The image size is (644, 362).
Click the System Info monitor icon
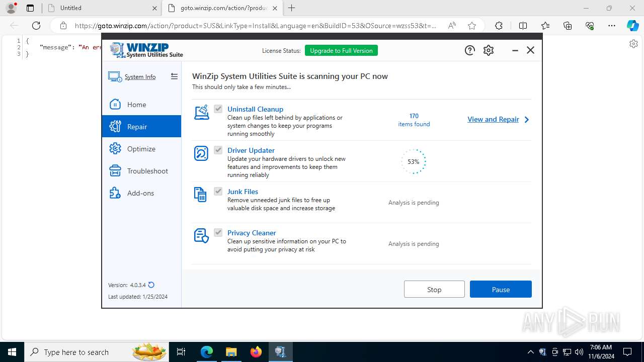[x=115, y=77]
